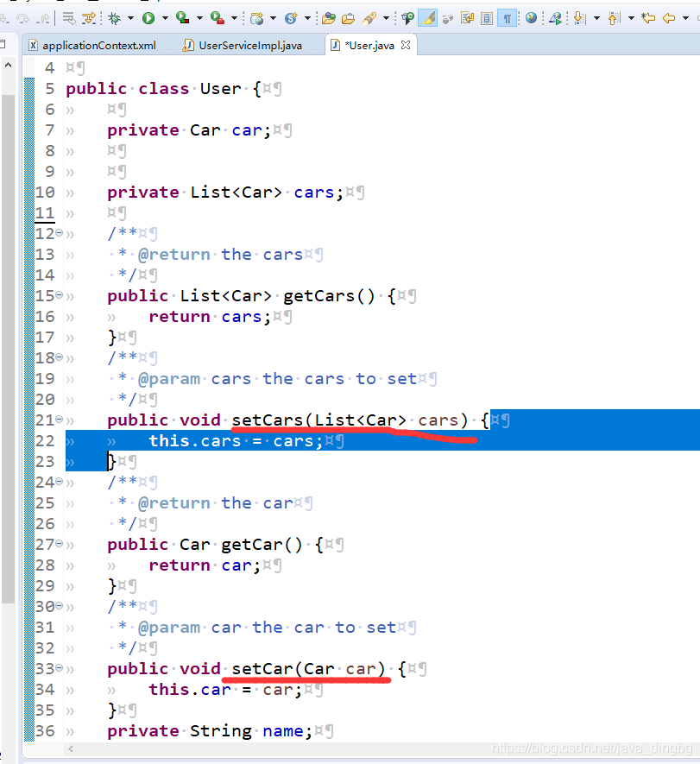Open the New Web Project dropdown arrow
The width and height of the screenshot is (700, 764).
pyautogui.click(x=274, y=18)
